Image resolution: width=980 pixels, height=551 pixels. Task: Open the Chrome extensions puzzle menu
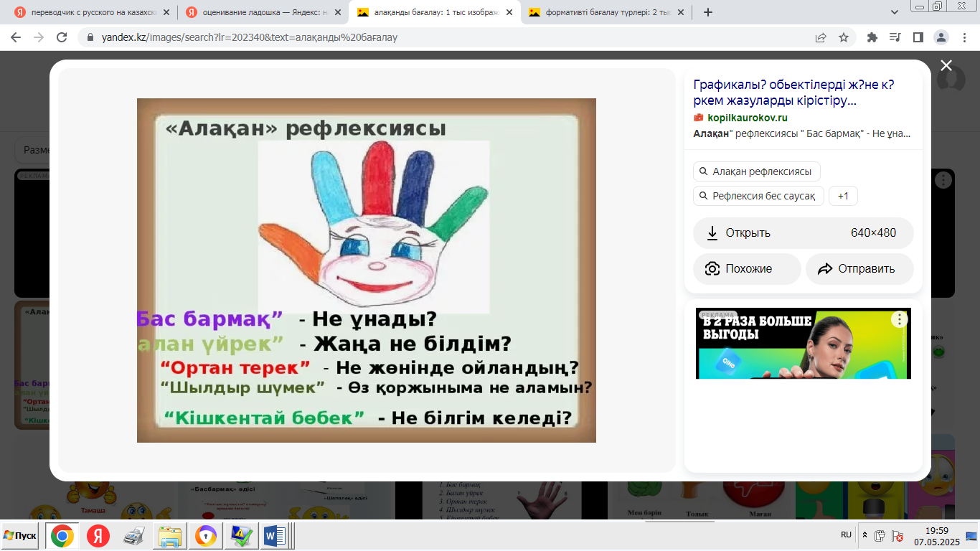tap(872, 37)
